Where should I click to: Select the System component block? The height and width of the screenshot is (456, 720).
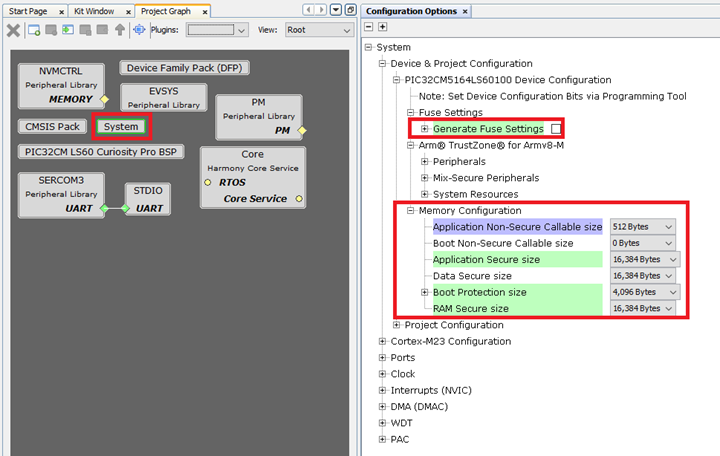point(121,127)
